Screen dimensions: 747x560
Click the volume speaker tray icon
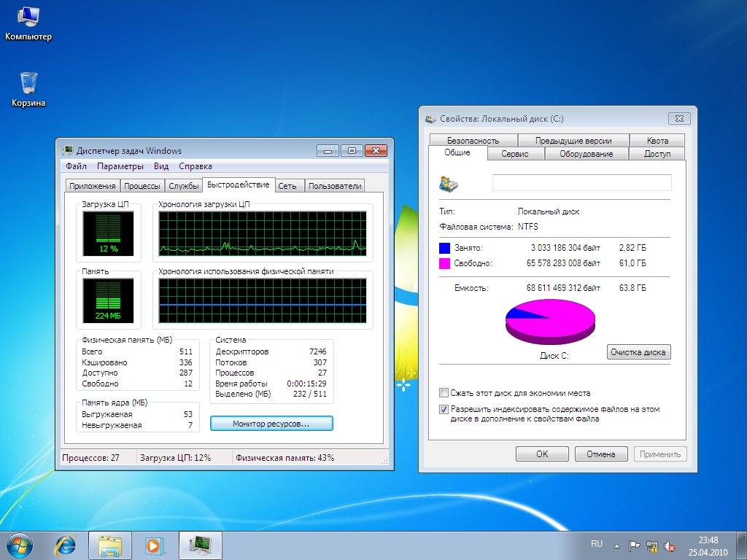[670, 545]
